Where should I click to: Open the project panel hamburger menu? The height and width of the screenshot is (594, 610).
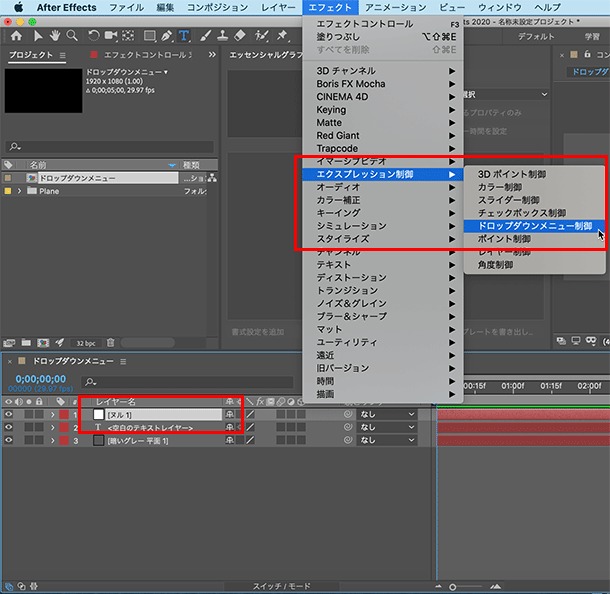tap(62, 56)
